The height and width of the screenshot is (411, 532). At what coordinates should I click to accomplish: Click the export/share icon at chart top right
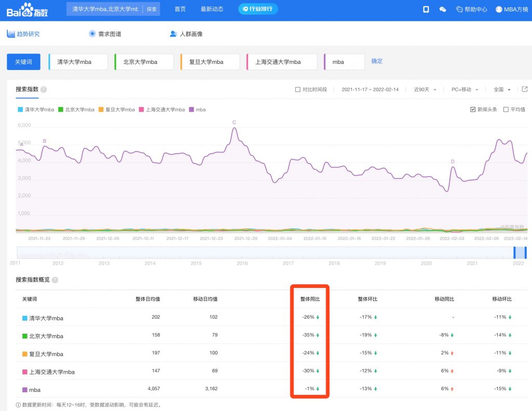tap(525, 89)
